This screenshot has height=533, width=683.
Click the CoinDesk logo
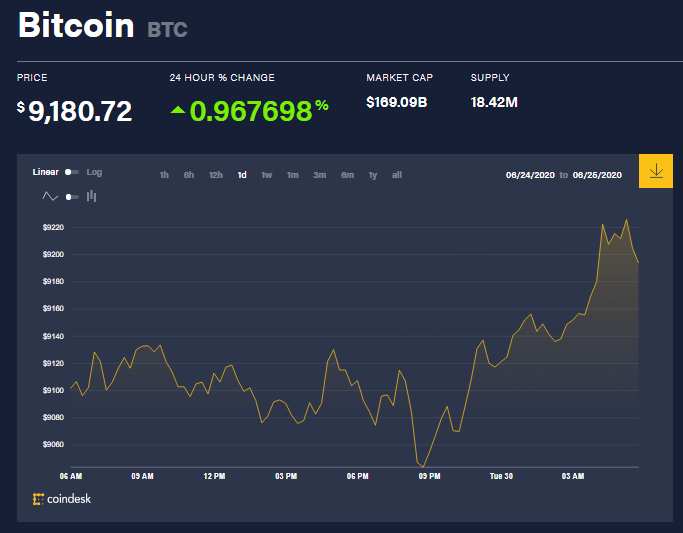[62, 498]
